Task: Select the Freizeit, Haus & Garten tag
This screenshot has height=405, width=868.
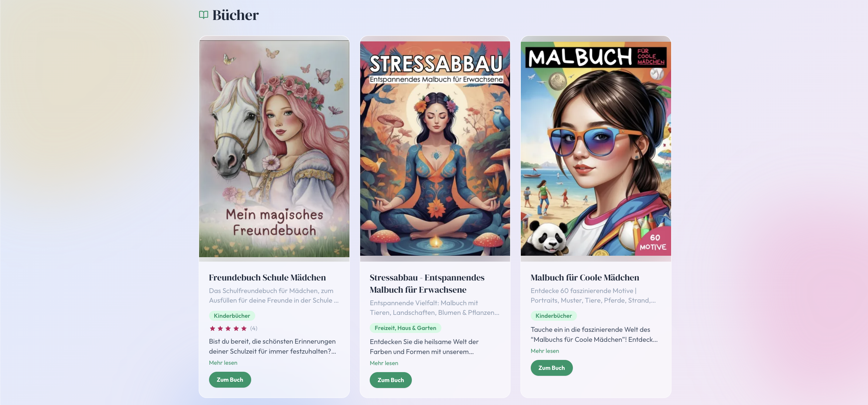Action: pos(405,328)
